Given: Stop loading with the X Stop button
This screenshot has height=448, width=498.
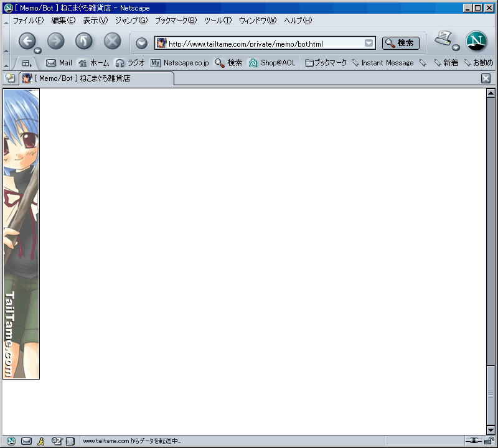Looking at the screenshot, I should pyautogui.click(x=113, y=41).
